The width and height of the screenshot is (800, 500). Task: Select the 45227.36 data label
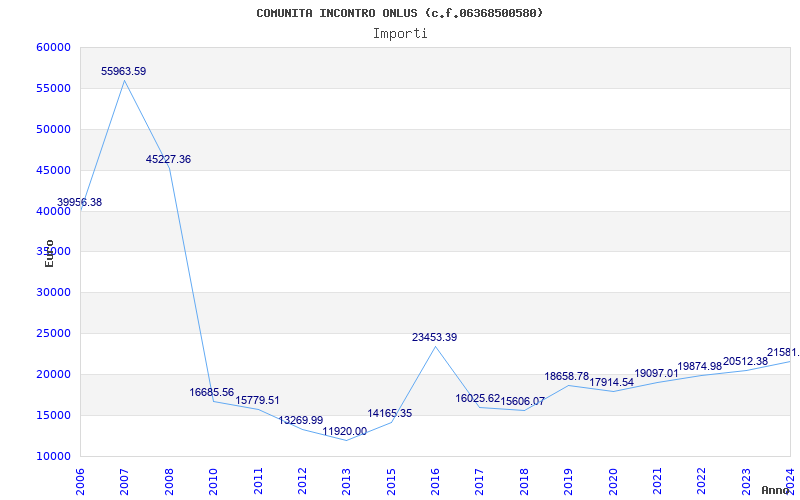[168, 159]
